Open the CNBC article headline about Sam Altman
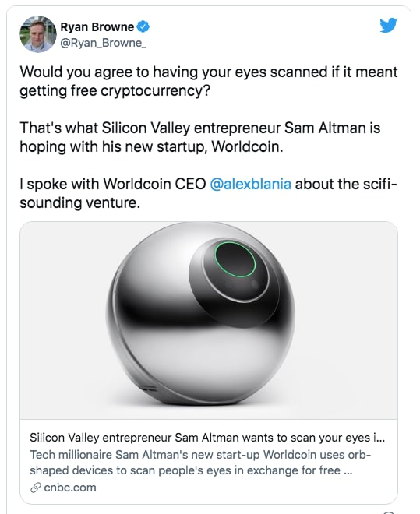 click(x=207, y=438)
